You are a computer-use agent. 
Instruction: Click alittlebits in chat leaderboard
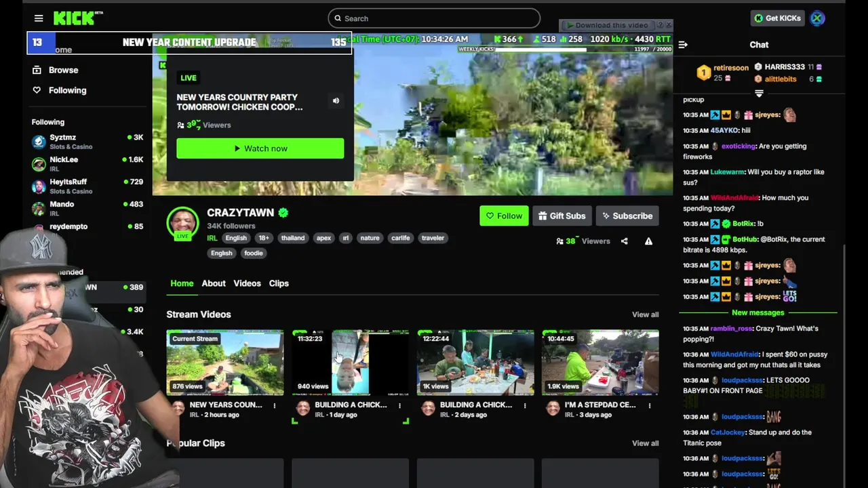pos(781,79)
